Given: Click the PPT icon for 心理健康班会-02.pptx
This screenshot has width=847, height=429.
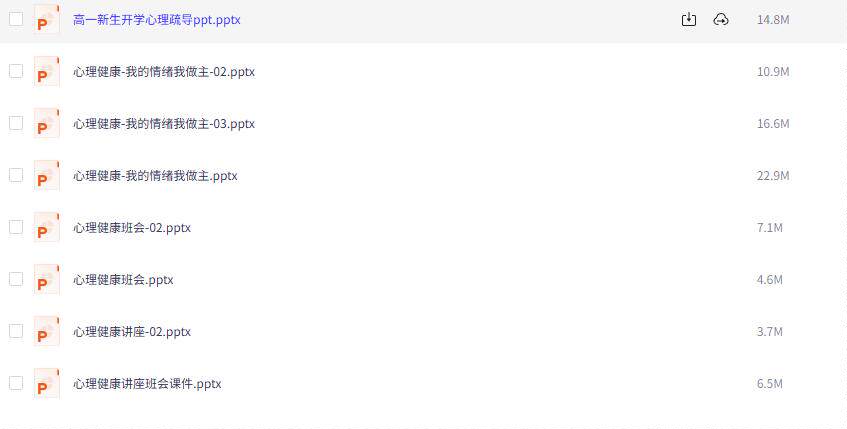Looking at the screenshot, I should click(46, 227).
